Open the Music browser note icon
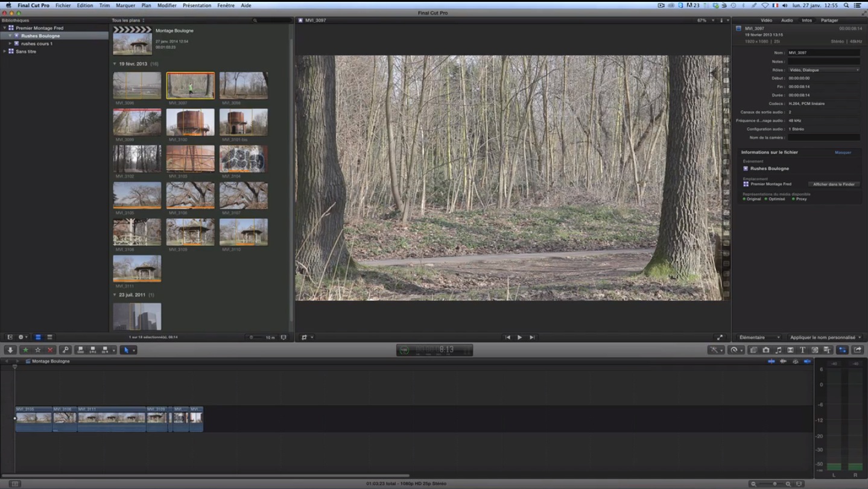 [779, 350]
